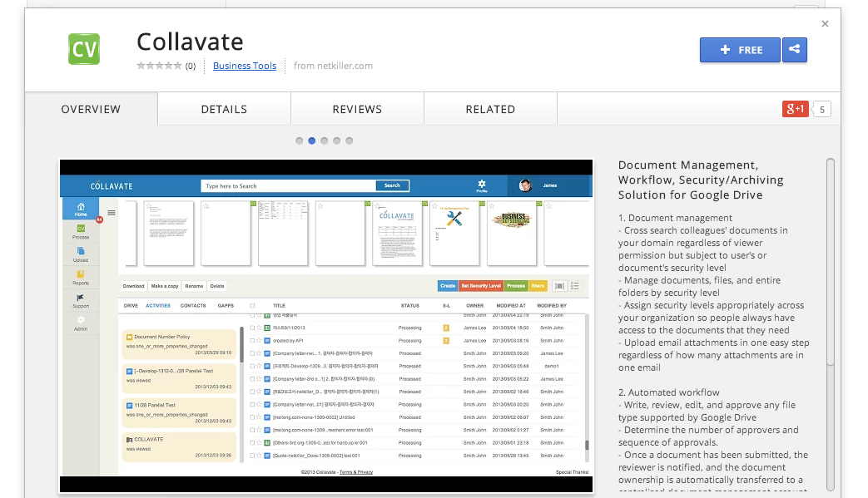
Task: Tick checkbox for '[mellong.com-none-1309-0002] Untitled' row
Action: (252, 418)
